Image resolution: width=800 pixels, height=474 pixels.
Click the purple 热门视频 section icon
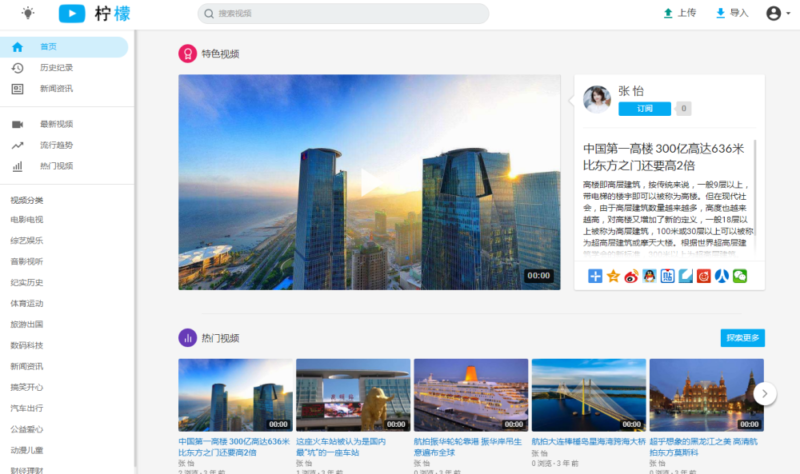[187, 338]
